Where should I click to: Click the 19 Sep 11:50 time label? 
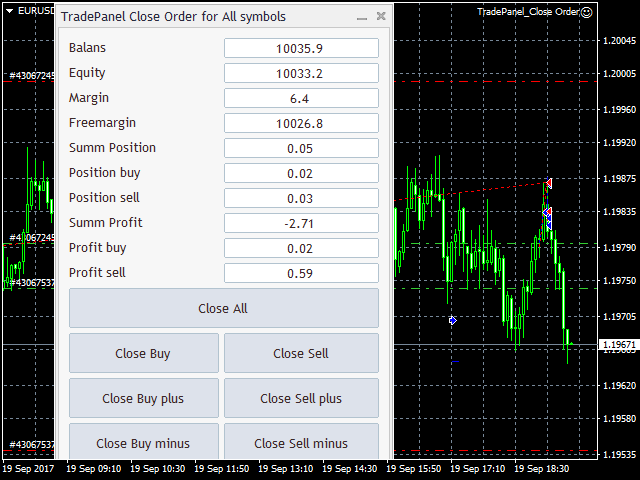tap(222, 469)
